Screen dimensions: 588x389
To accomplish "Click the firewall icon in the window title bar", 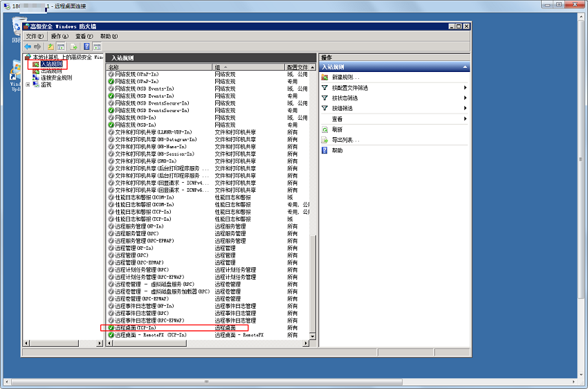I will pos(26,26).
